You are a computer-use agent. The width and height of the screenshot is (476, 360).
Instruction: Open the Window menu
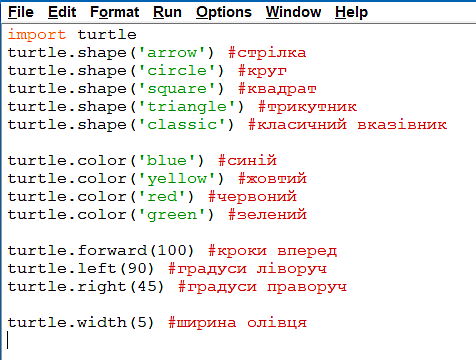(293, 12)
